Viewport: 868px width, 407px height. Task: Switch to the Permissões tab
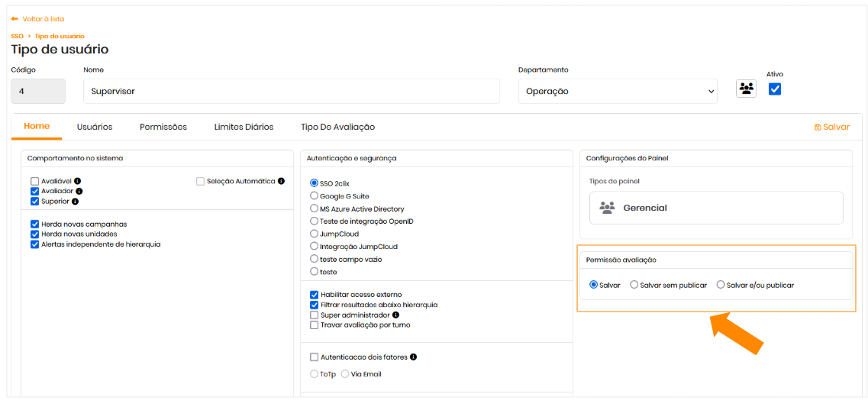click(x=163, y=127)
